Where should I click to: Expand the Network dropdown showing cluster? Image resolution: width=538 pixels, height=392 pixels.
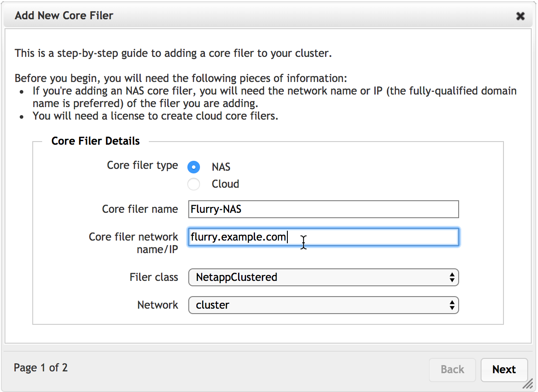click(x=323, y=305)
